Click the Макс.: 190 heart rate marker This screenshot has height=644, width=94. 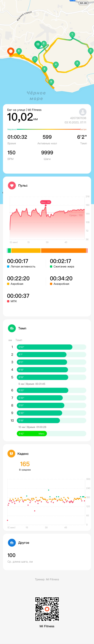[x=46, y=202]
